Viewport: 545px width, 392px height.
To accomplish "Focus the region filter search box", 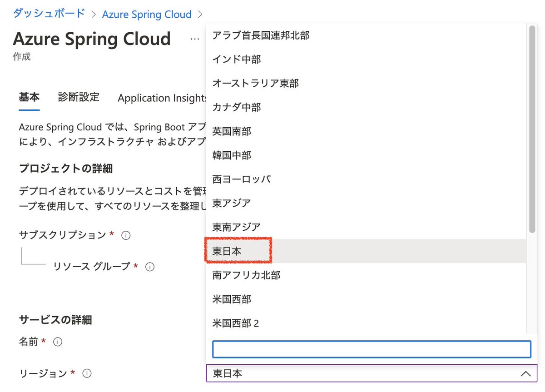I will 372,349.
